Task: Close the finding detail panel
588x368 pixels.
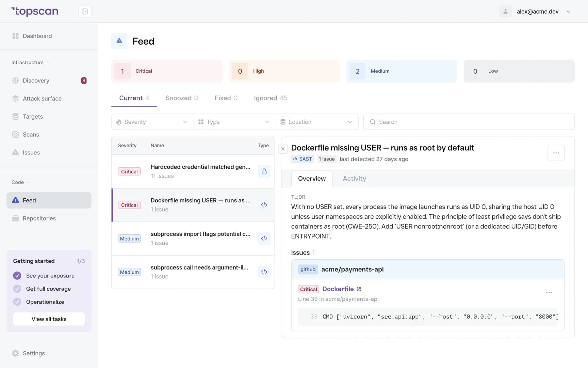Action: point(283,149)
